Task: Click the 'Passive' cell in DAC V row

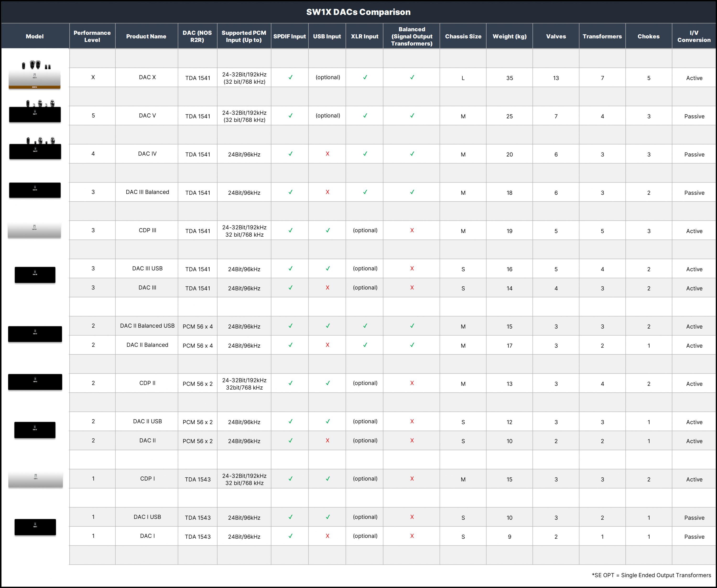Action: click(694, 116)
